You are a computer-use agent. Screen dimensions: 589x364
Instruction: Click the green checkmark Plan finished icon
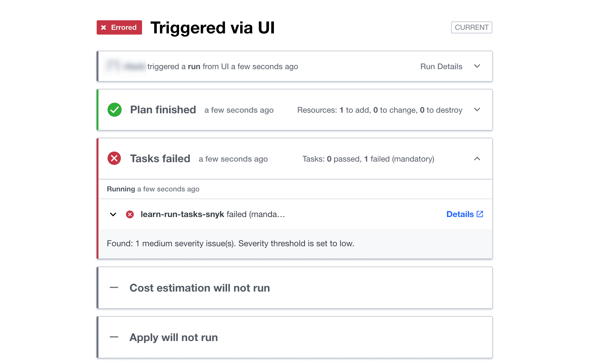tap(115, 110)
